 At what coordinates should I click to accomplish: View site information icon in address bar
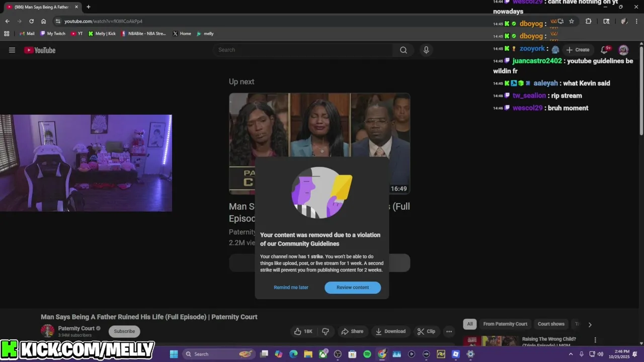(58, 21)
